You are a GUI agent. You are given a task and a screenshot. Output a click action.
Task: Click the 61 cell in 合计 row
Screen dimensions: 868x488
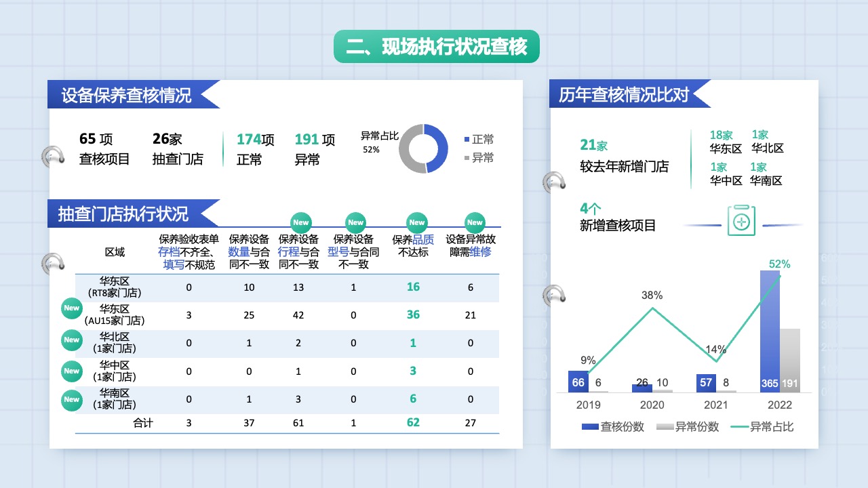(298, 423)
